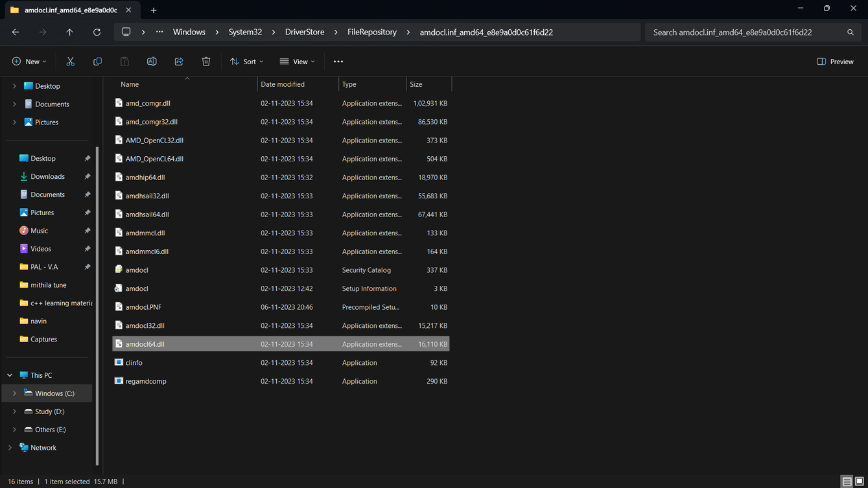
Task: Click the Cut scissors icon
Action: tap(70, 62)
